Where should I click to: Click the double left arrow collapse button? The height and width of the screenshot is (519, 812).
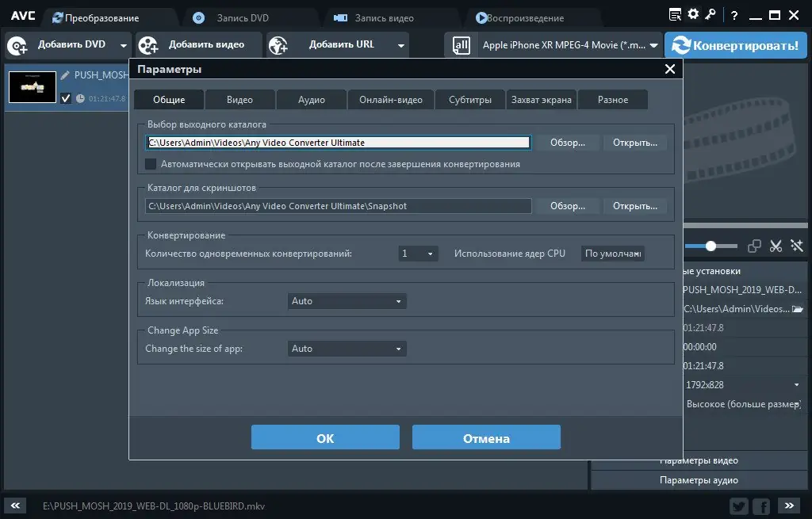click(16, 506)
